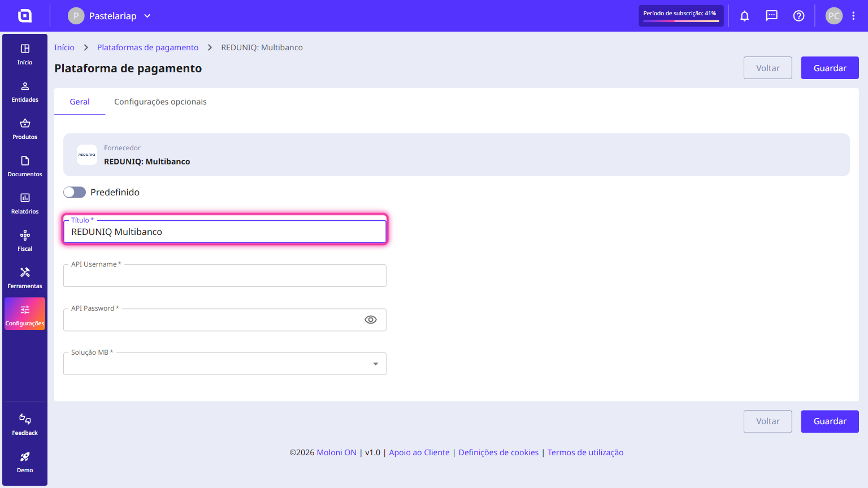This screenshot has height=488, width=868.
Task: Open the three-dot user menu
Action: coord(853,16)
